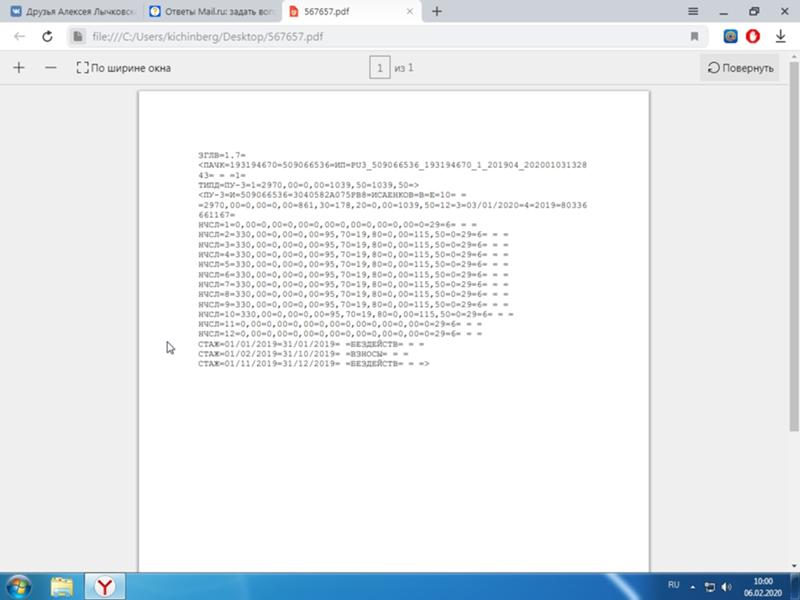Rotate the page with "Повернуть"
The image size is (800, 600).
pyautogui.click(x=740, y=68)
